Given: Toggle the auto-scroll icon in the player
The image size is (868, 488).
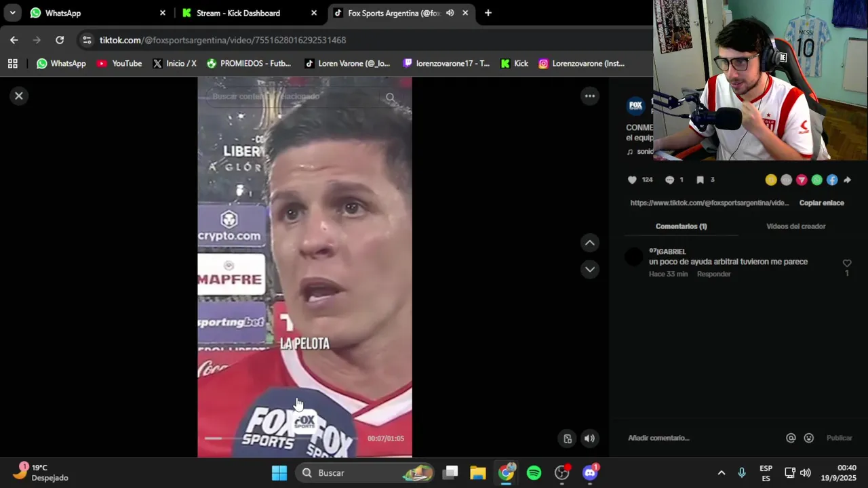Looking at the screenshot, I should click(568, 439).
